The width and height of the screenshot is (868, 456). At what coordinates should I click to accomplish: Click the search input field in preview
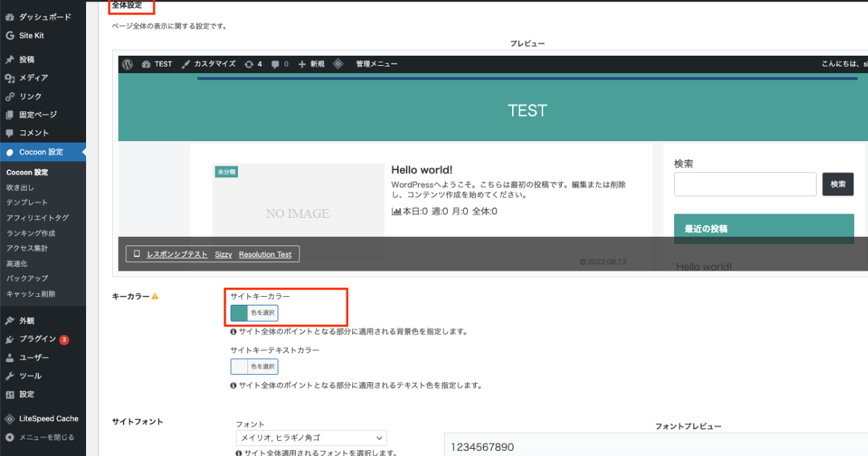click(x=745, y=185)
